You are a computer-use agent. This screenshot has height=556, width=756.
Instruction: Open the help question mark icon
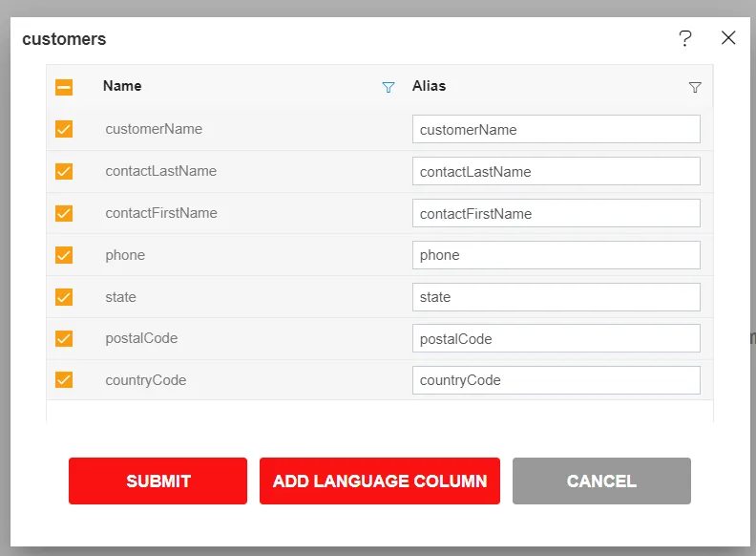[685, 38]
